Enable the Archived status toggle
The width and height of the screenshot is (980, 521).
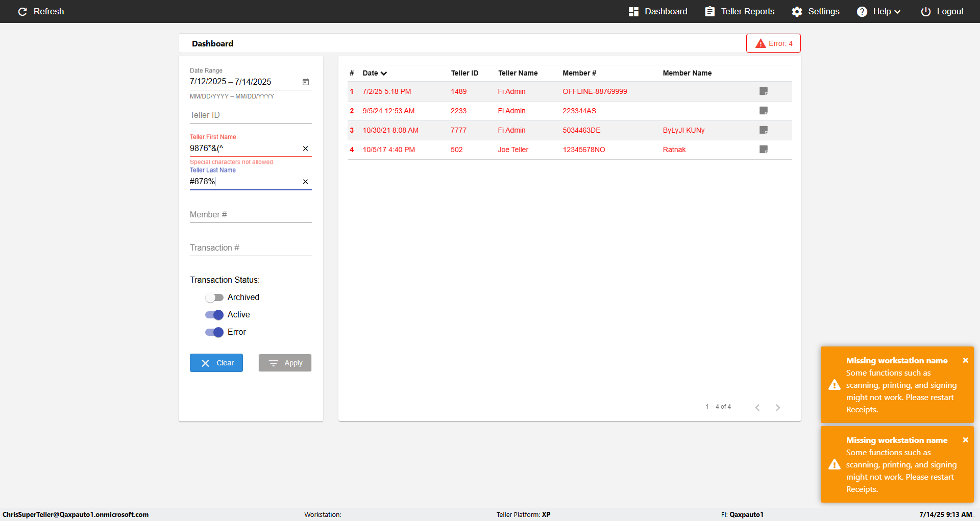tap(214, 297)
